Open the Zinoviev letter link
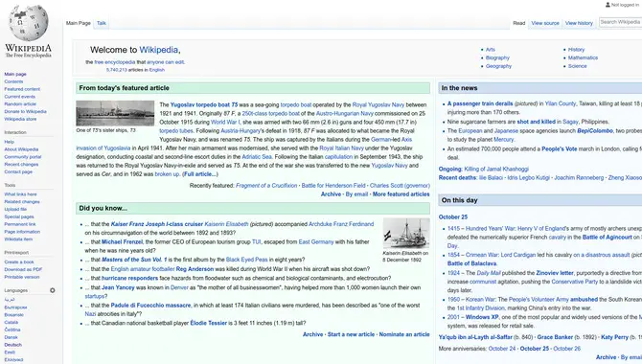642x364 pixels. point(555,273)
